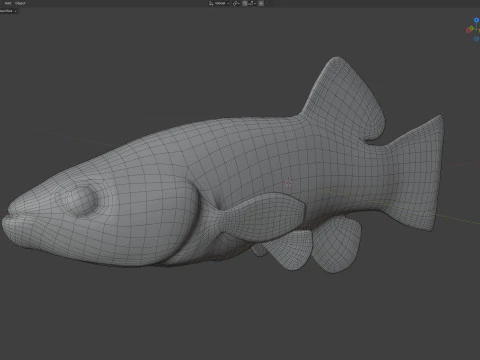Image resolution: width=480 pixels, height=360 pixels.
Task: Open the Object menu in the viewport header
Action: [20, 3]
